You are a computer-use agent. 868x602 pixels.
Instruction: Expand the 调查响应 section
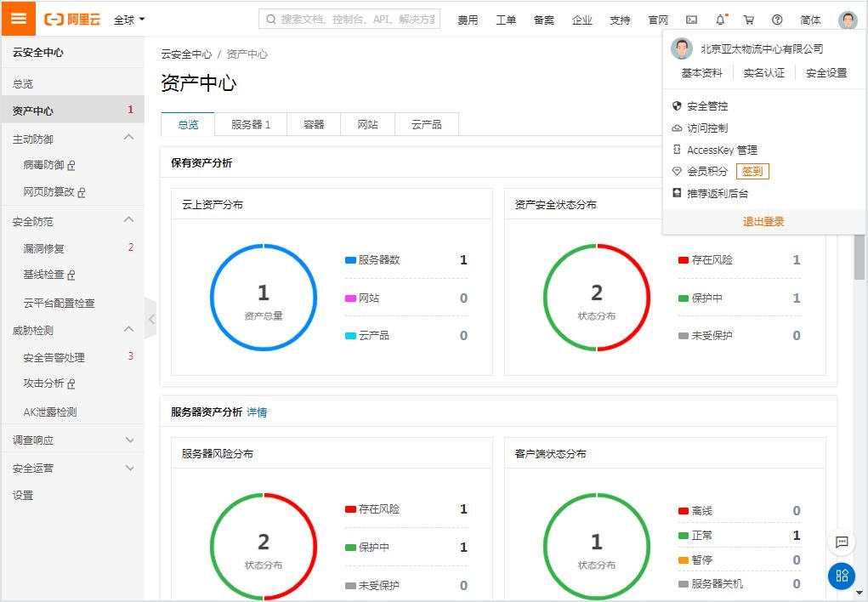[x=129, y=440]
